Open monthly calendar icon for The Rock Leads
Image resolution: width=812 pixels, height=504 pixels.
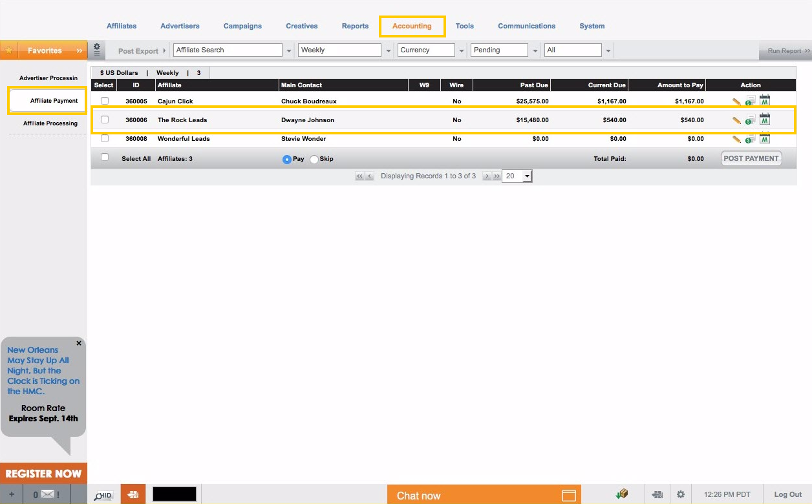[765, 120]
